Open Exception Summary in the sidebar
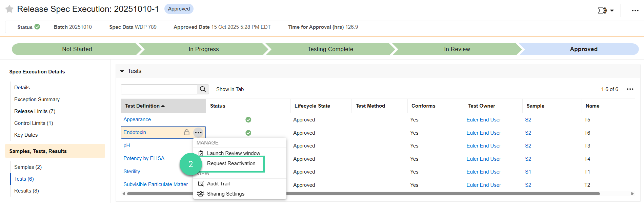Screen dimensions: 644x203 pyautogui.click(x=37, y=99)
